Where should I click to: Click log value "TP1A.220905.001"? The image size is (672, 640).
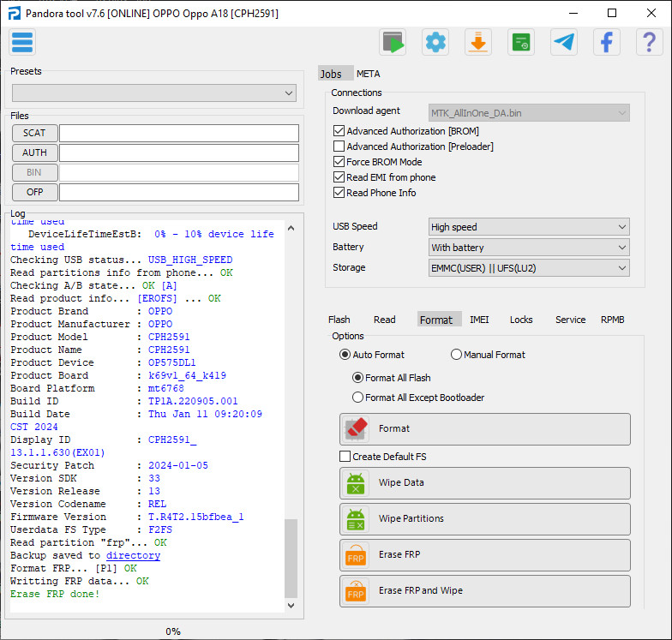pyautogui.click(x=193, y=401)
